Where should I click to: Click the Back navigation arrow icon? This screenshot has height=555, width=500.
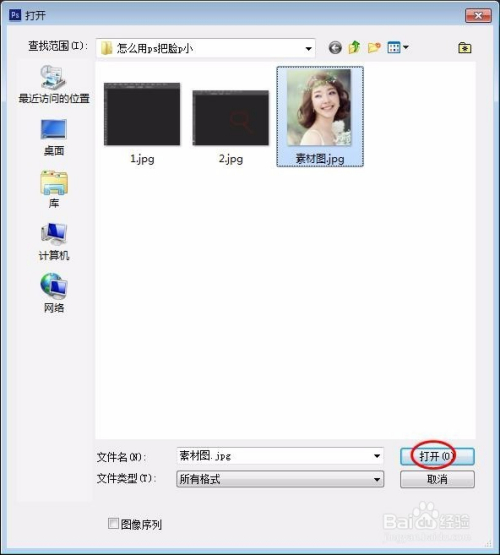(335, 47)
